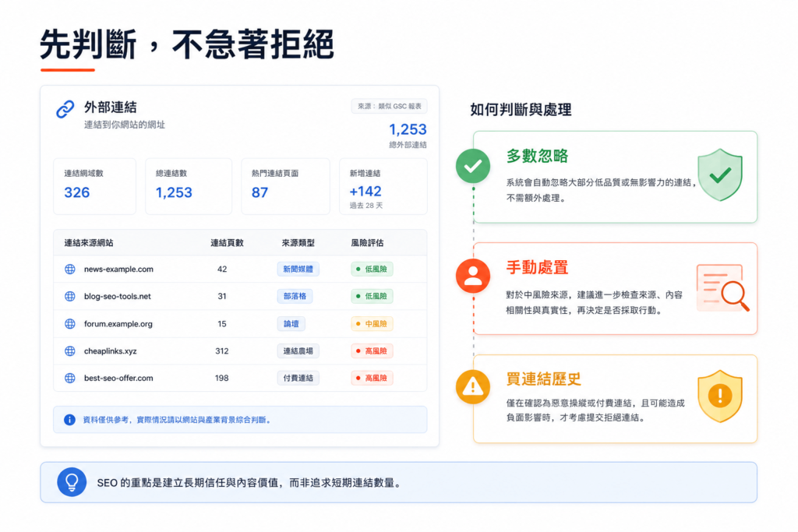The image size is (798, 532).
Task: Click the 高風險 badge for best-seo-offer.com
Action: coord(372,378)
